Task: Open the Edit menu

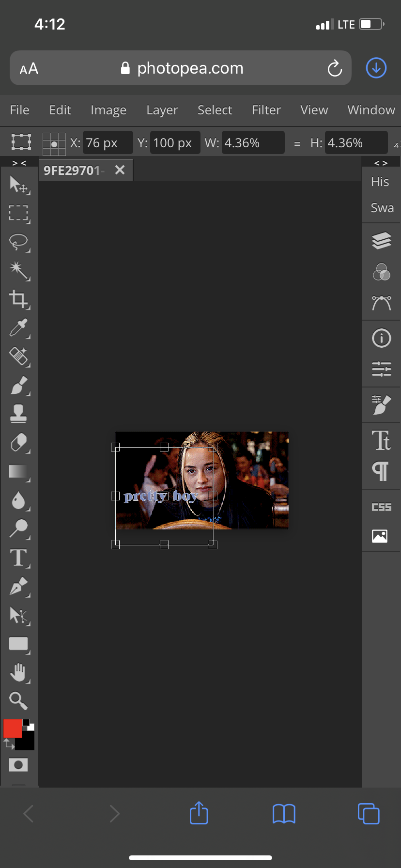Action: [x=60, y=110]
